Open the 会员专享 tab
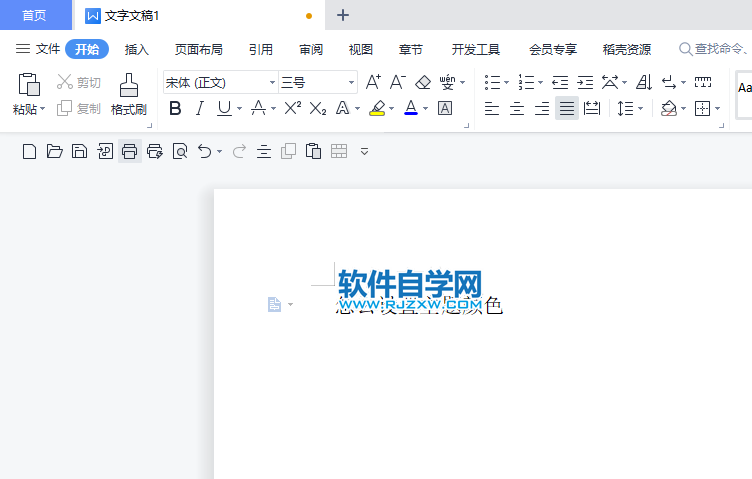Viewport: 752px width, 479px height. click(552, 49)
